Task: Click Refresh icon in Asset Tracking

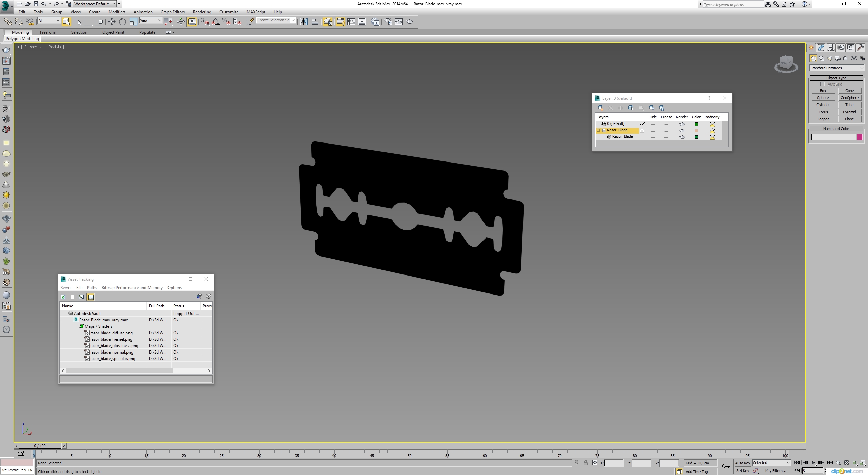Action: (63, 297)
